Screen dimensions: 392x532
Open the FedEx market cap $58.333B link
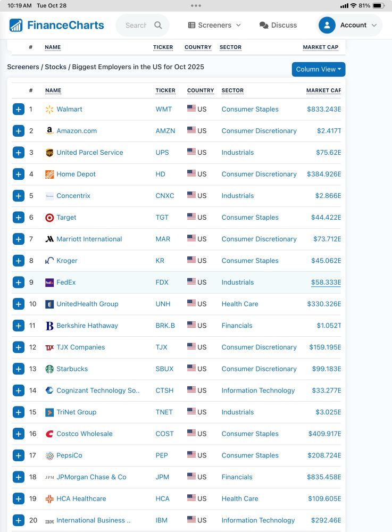pyautogui.click(x=326, y=282)
